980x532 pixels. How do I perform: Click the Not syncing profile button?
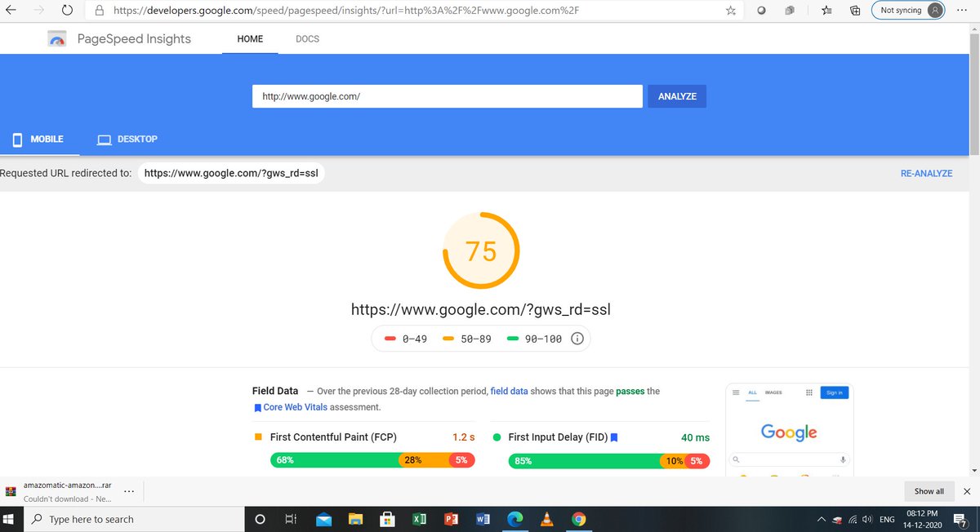tap(909, 11)
